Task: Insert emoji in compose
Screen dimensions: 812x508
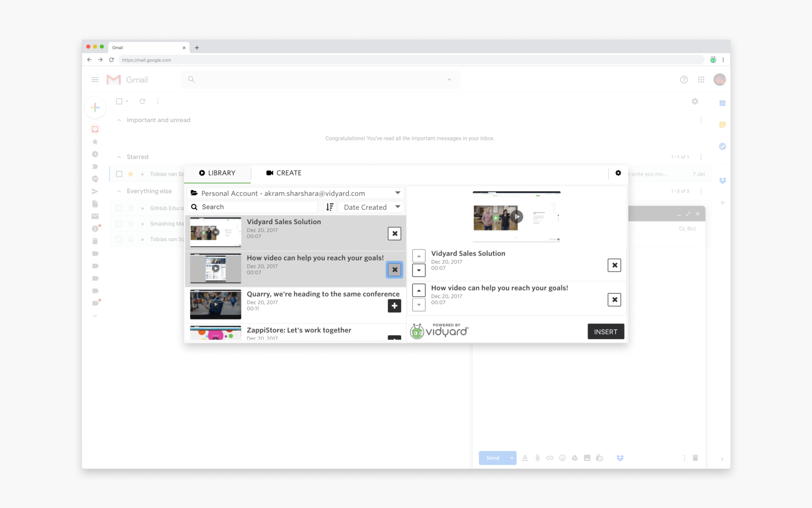Action: pyautogui.click(x=562, y=458)
